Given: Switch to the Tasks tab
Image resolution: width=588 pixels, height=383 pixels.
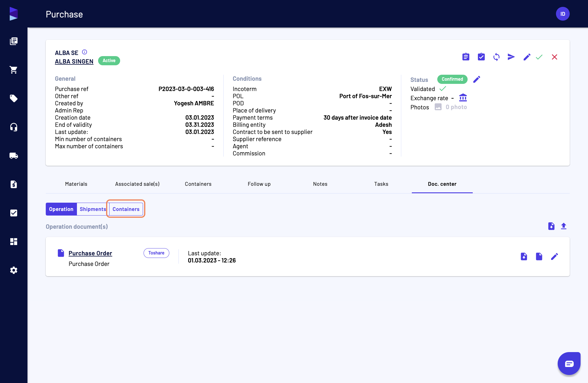Looking at the screenshot, I should (x=381, y=184).
